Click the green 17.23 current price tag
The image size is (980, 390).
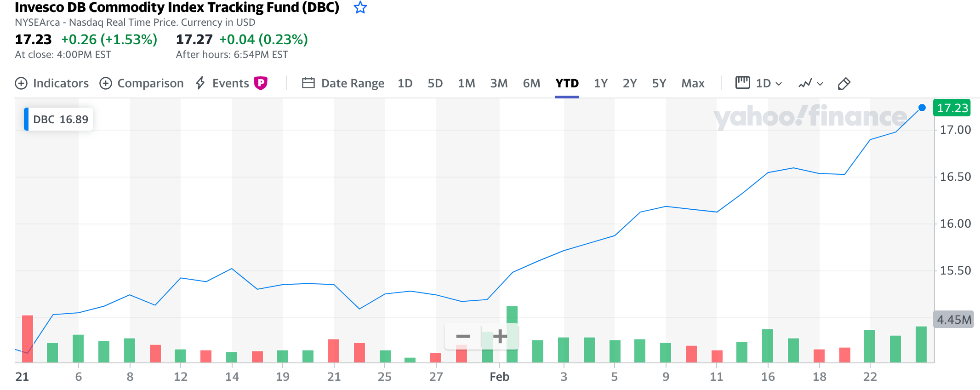(x=952, y=108)
